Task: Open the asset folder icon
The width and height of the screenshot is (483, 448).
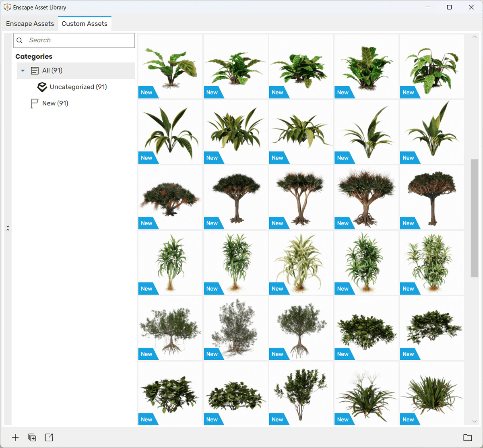Action: point(468,438)
